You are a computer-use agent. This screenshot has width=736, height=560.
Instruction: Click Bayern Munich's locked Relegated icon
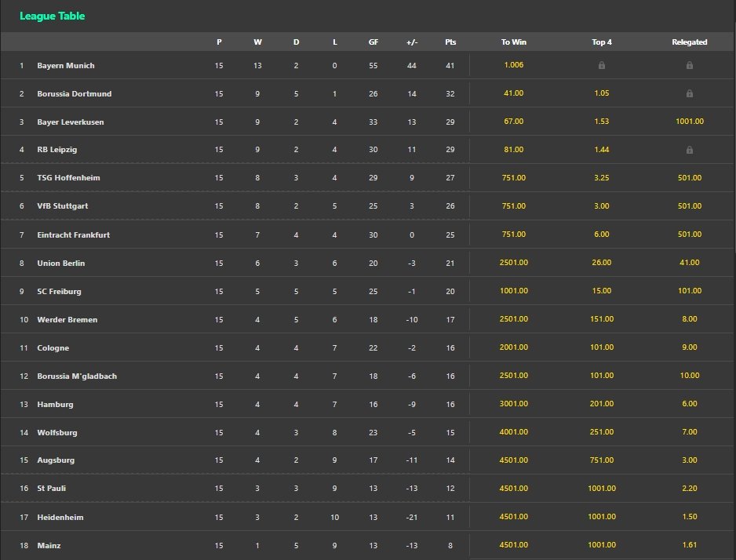click(x=689, y=66)
